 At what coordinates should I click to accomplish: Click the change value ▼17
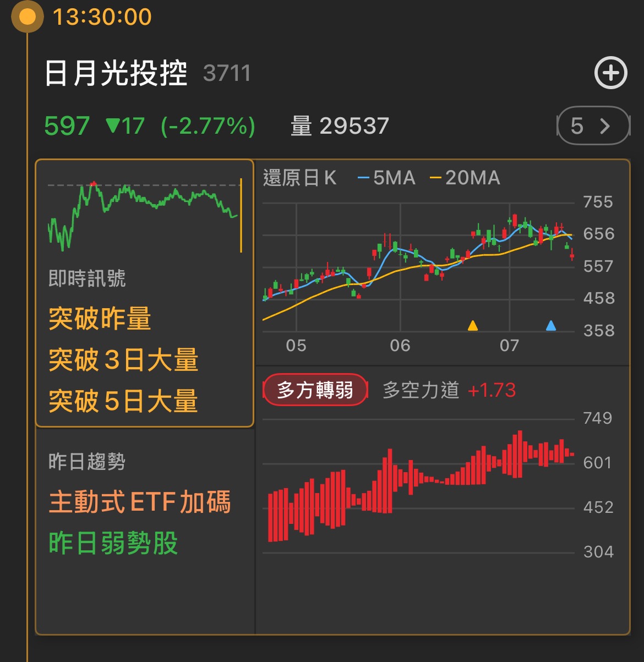(125, 126)
